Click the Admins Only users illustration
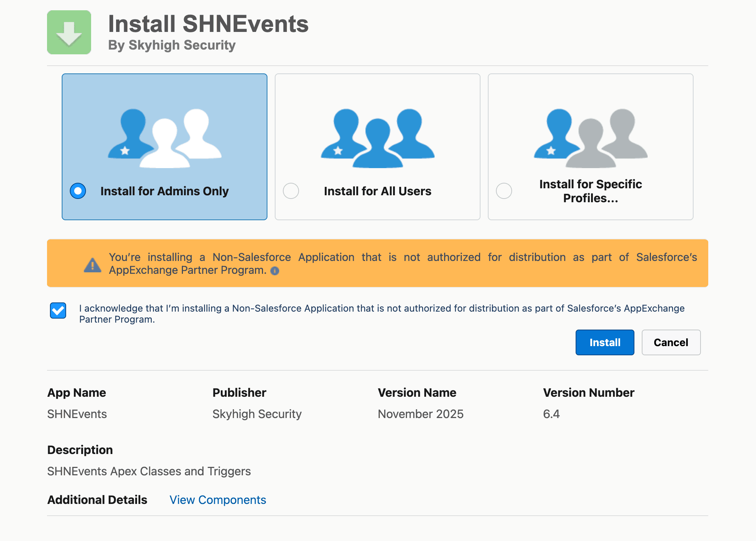 click(165, 138)
